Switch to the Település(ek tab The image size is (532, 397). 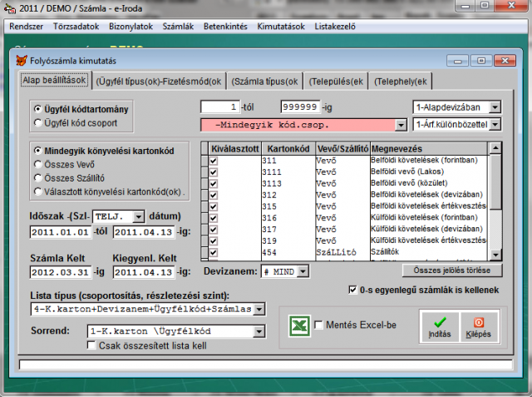coord(336,82)
